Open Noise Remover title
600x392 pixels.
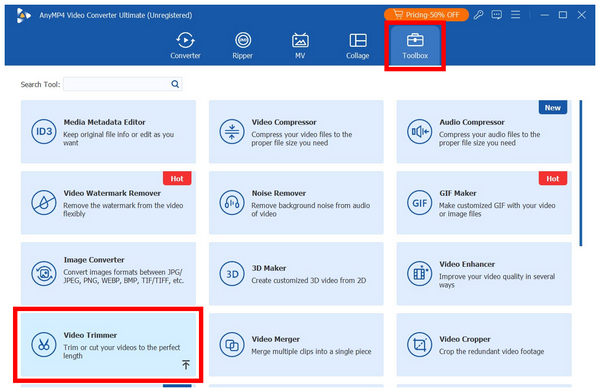point(279,193)
